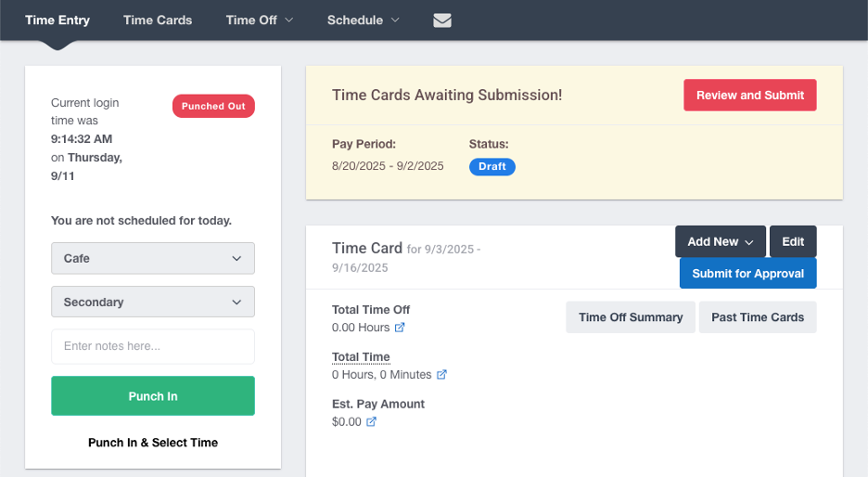This screenshot has height=477, width=868.
Task: Click Submit for Approval button
Action: pyautogui.click(x=747, y=274)
